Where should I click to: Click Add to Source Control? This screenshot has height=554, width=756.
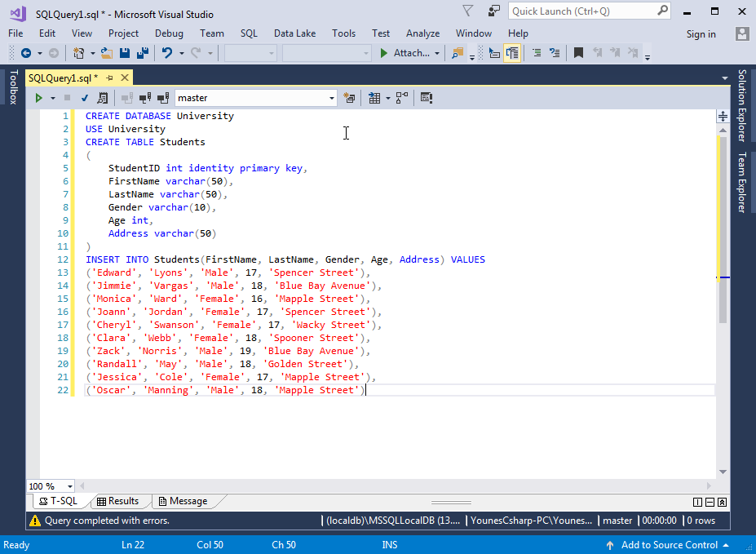pos(670,545)
